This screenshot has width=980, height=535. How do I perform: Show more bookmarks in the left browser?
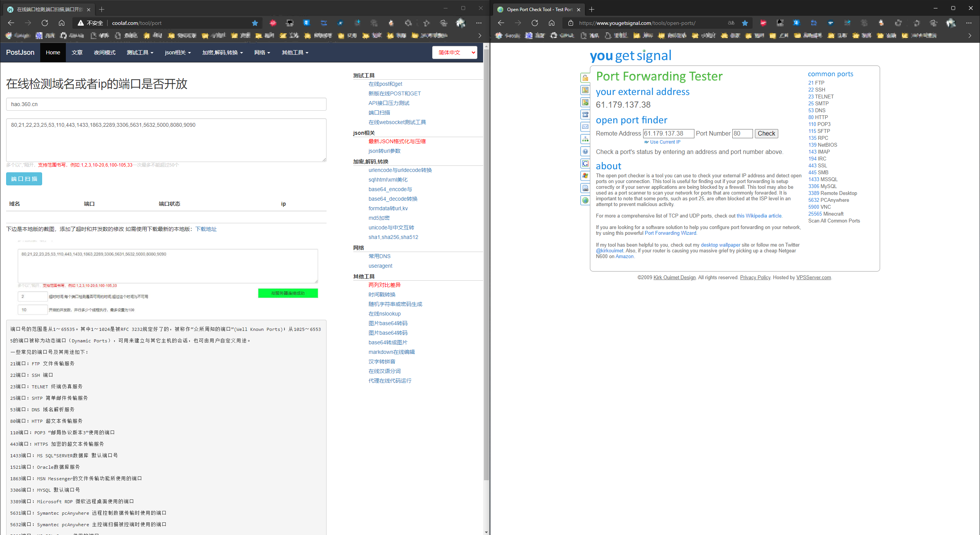tap(480, 36)
